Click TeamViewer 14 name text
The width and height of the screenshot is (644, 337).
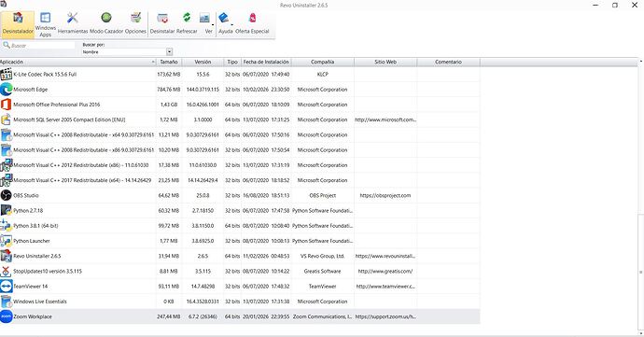(x=31, y=287)
